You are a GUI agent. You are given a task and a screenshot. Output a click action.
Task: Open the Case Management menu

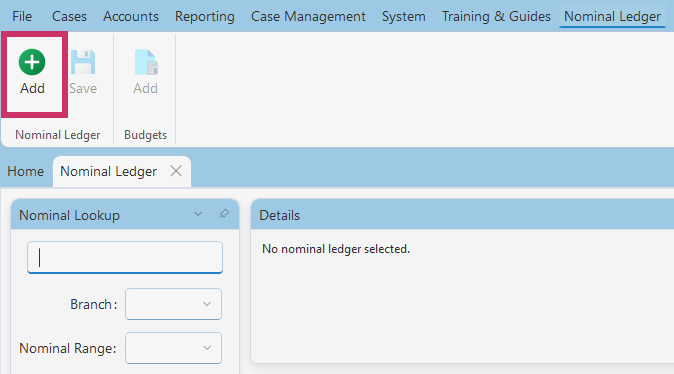click(x=308, y=16)
